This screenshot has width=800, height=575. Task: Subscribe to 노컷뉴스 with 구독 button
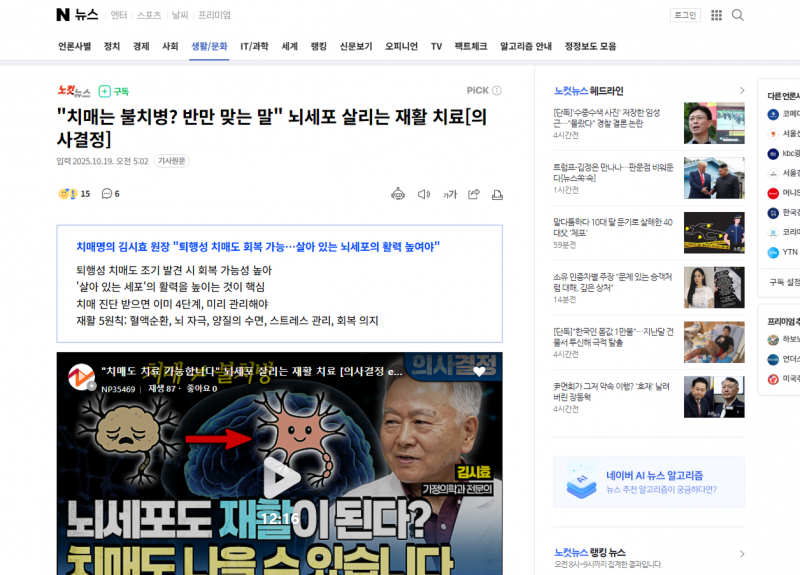tap(114, 91)
